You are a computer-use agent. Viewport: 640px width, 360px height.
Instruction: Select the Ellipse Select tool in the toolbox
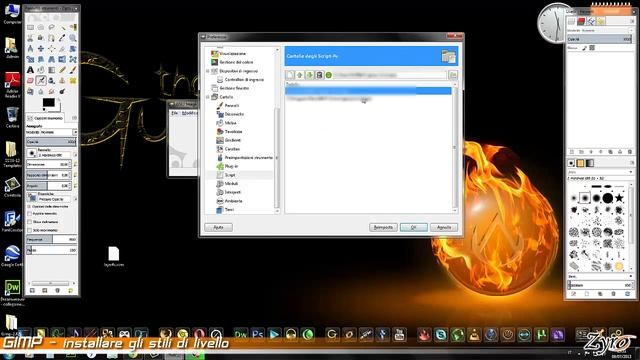(x=41, y=27)
